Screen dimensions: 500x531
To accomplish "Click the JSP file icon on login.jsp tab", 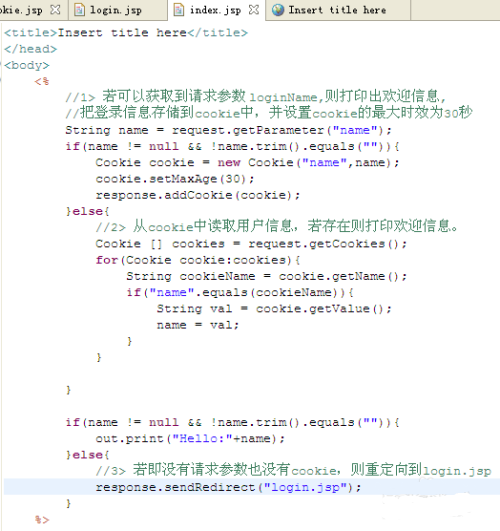I will pyautogui.click(x=79, y=10).
